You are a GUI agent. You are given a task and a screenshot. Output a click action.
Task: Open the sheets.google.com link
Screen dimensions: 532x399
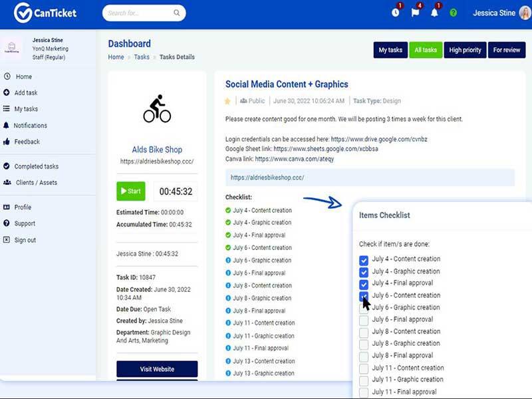(326, 148)
